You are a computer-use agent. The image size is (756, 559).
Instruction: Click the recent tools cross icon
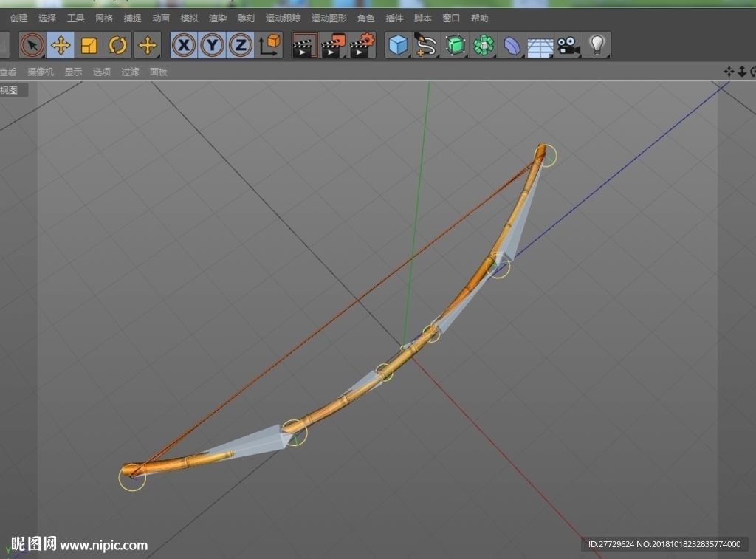(x=148, y=45)
